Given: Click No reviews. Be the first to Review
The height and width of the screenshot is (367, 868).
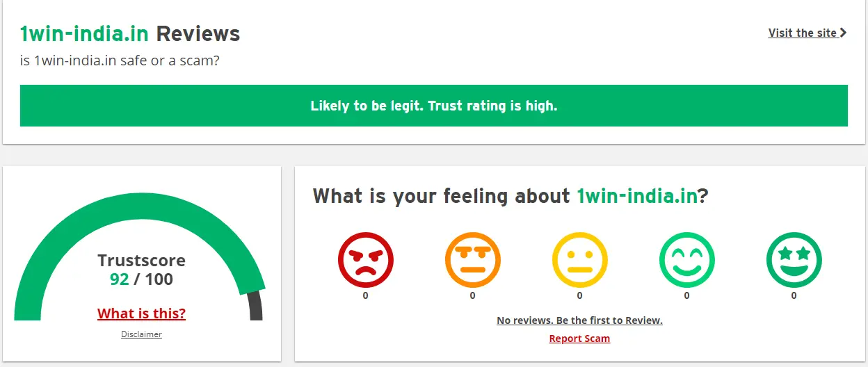Looking at the screenshot, I should tap(579, 320).
